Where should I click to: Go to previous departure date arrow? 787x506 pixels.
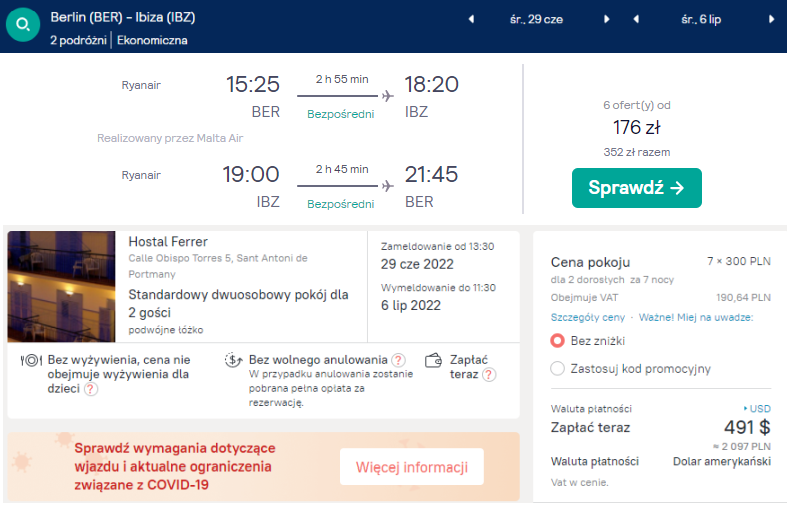click(473, 19)
